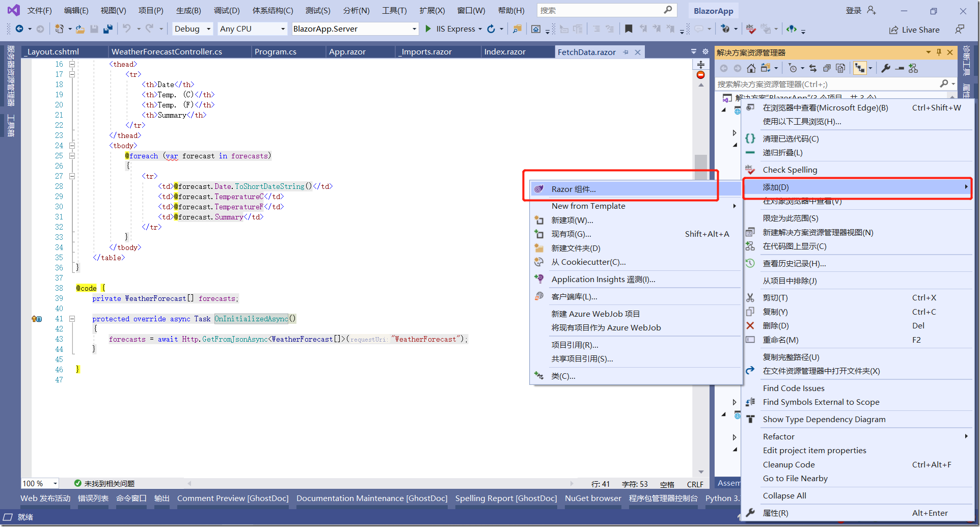Click the show all files icon
Screen dimensions: 980x527
[x=840, y=68]
